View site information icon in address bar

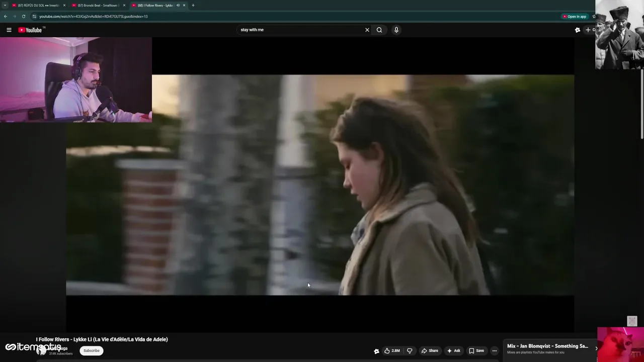click(x=34, y=16)
